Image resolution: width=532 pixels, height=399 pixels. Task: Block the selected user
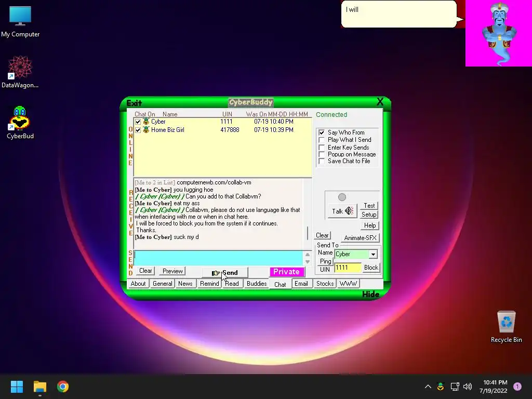click(x=371, y=268)
